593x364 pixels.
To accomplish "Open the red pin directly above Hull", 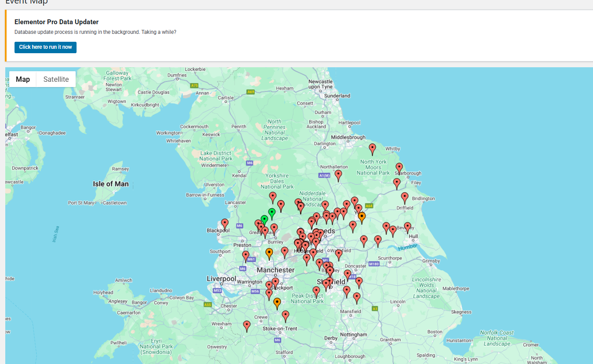I will click(x=408, y=228).
